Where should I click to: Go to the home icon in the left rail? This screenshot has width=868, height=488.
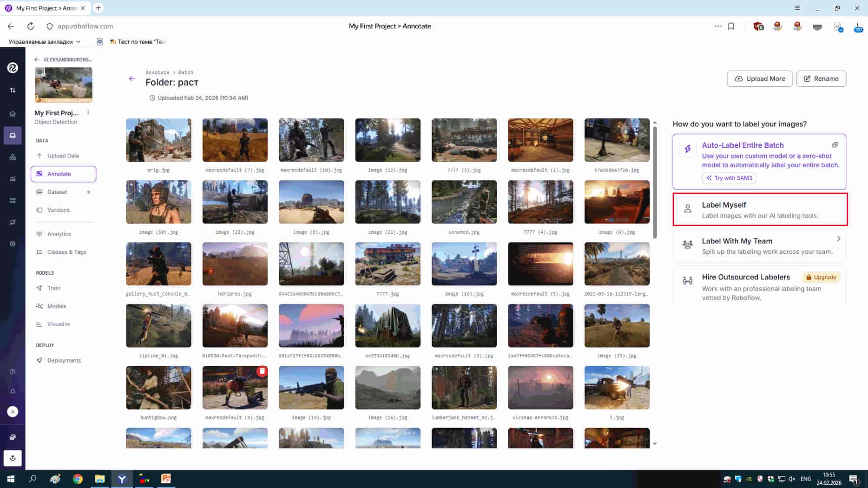pos(13,114)
